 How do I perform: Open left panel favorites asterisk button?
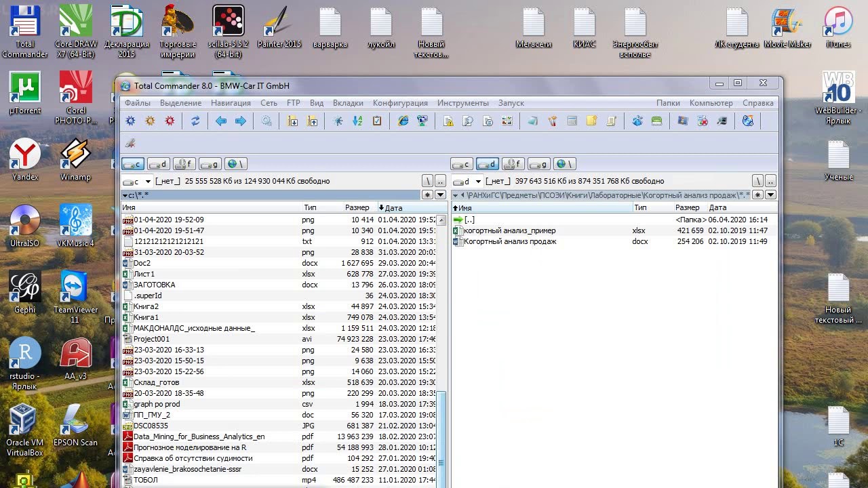point(427,195)
